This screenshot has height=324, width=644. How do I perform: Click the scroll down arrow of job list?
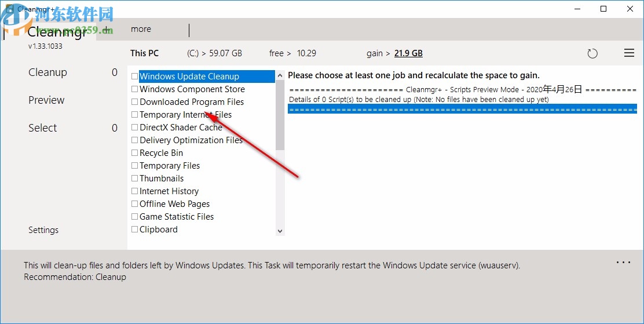(280, 231)
